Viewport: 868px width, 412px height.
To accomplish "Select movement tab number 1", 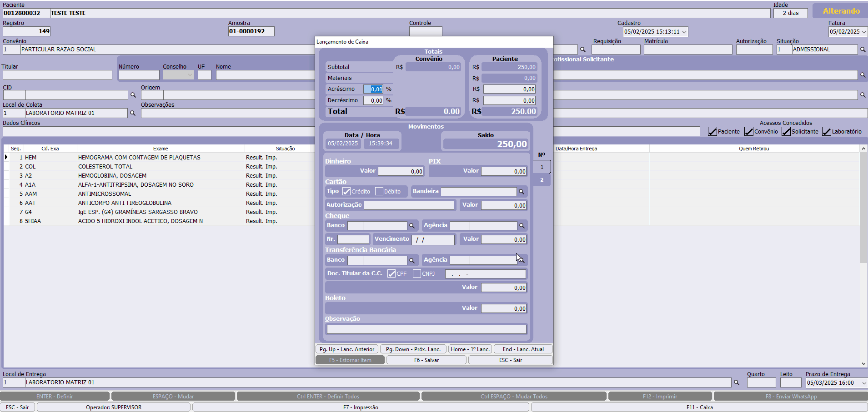I will click(x=542, y=167).
